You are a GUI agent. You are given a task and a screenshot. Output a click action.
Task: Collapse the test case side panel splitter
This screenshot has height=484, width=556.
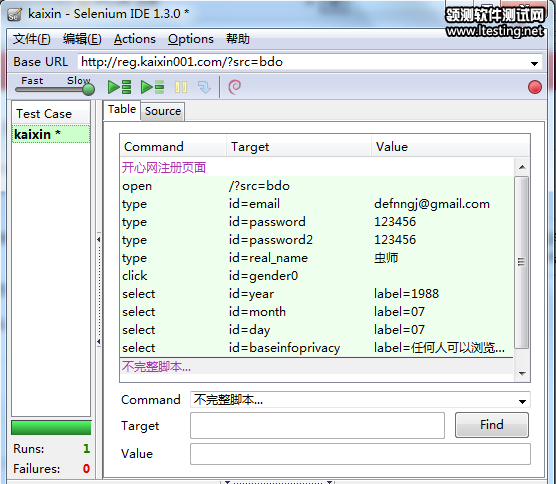[99, 240]
